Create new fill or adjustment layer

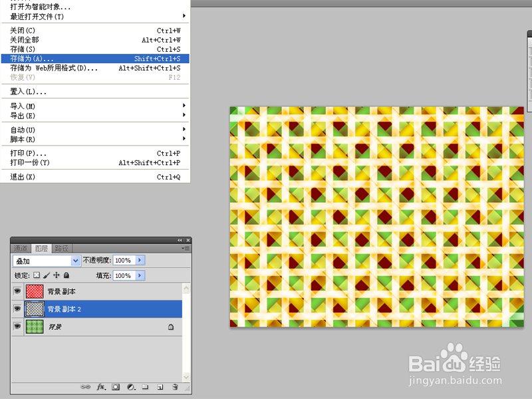[x=131, y=387]
